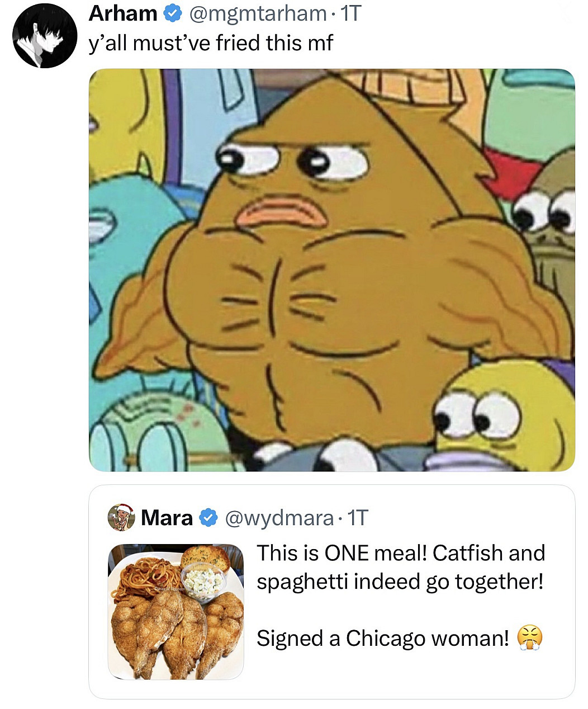Click the verified badge next to Arham
The height and width of the screenshot is (709, 588).
click(x=172, y=14)
